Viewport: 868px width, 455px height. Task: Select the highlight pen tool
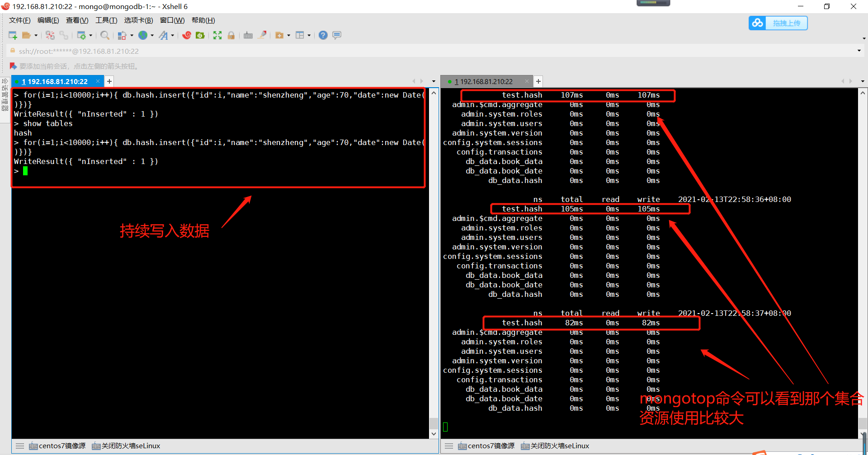pyautogui.click(x=262, y=35)
